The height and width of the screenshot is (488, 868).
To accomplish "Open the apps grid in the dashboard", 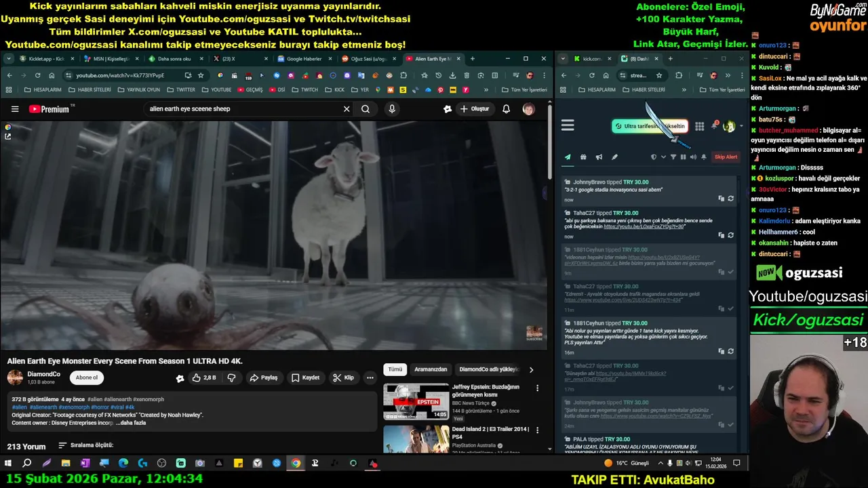I will 699,126.
